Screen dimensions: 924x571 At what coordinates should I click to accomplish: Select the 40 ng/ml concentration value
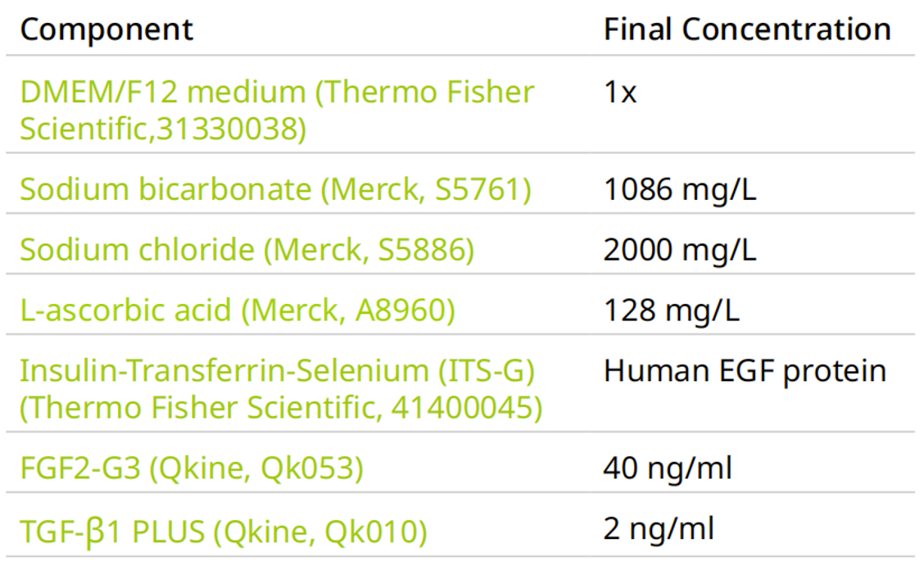667,469
